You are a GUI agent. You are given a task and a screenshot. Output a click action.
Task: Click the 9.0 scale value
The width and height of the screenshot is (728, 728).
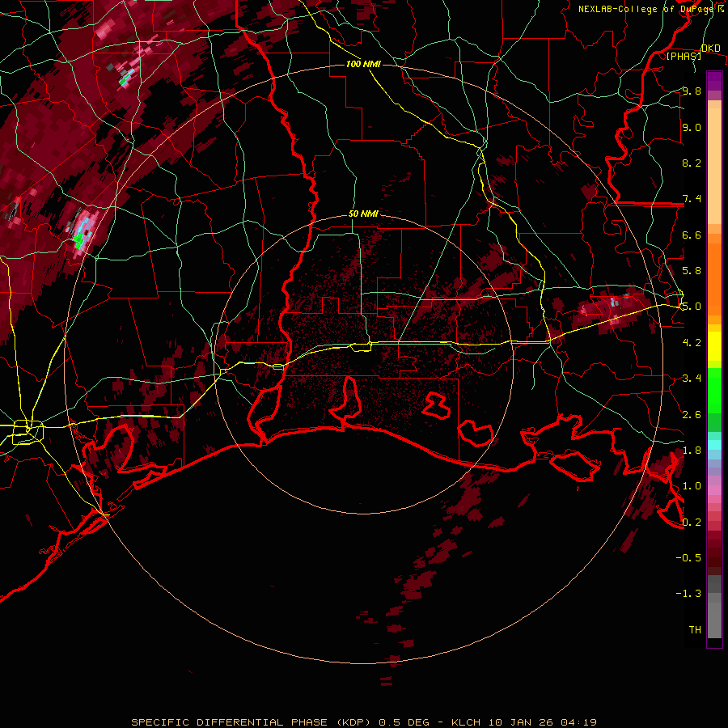point(692,127)
